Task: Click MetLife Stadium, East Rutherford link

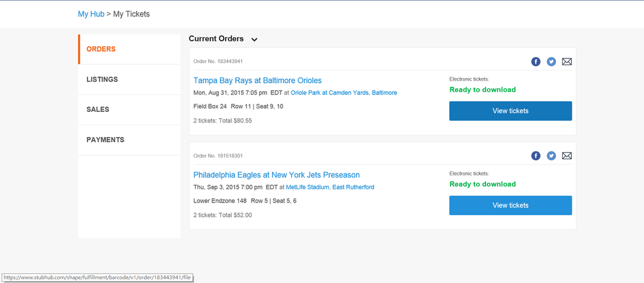Action: pos(330,187)
